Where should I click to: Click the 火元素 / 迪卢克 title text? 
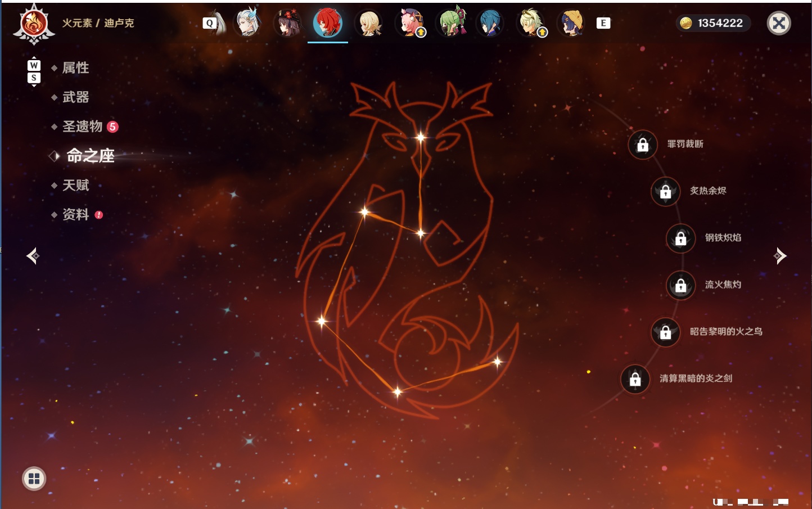coord(98,23)
